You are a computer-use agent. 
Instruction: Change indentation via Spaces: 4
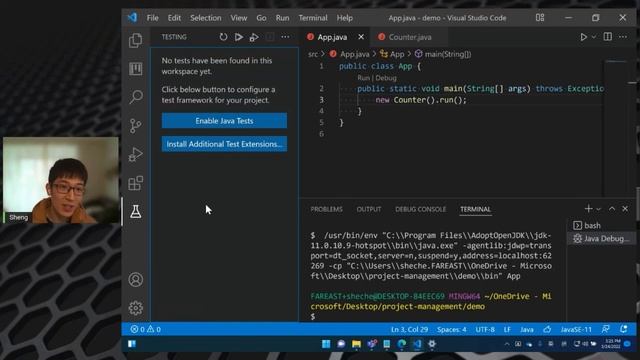click(x=451, y=329)
